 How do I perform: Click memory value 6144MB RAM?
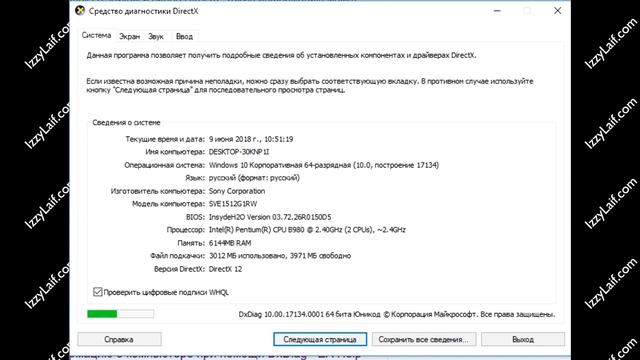click(x=230, y=243)
